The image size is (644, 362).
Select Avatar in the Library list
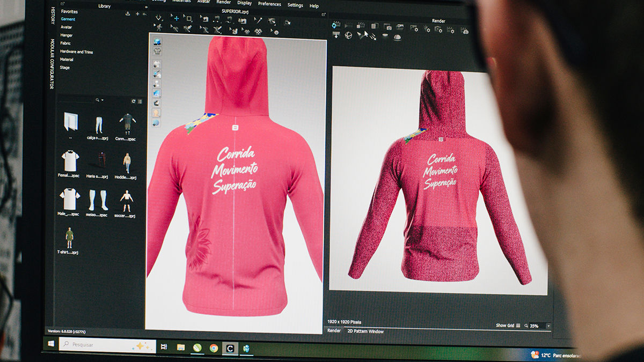[67, 27]
